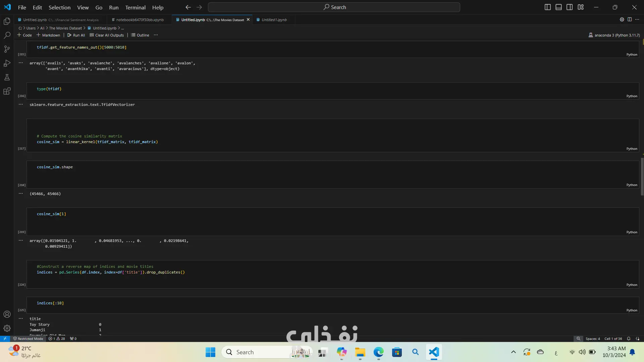
Task: Open the Explorer view in activity bar
Action: (7, 21)
